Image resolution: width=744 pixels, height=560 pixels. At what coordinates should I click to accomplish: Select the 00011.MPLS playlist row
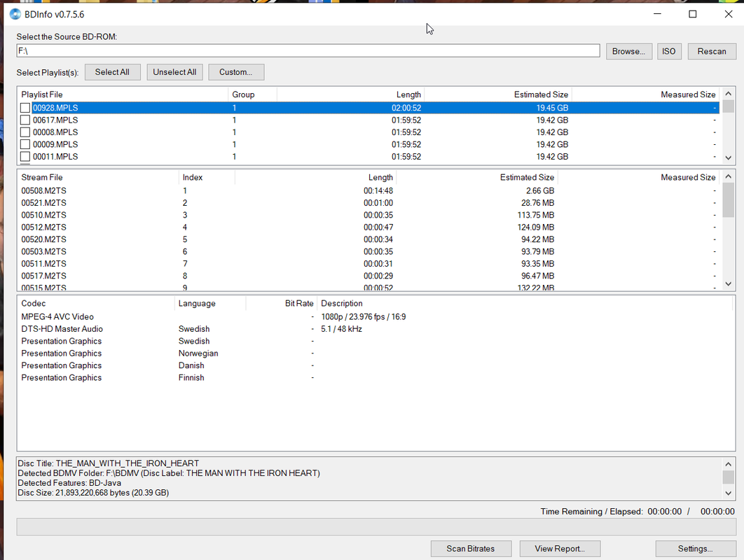pyautogui.click(x=368, y=157)
